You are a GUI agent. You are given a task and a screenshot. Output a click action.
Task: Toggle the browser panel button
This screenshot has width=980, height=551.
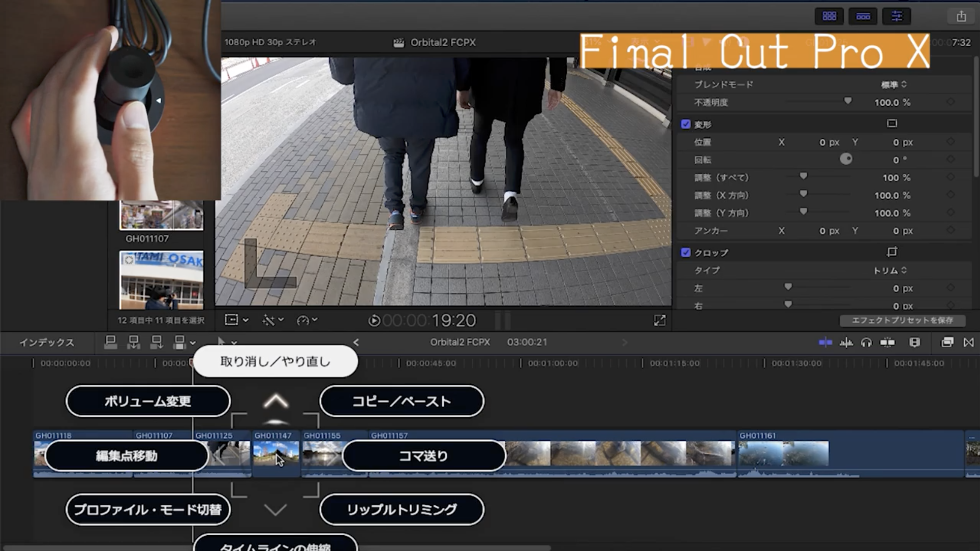tap(829, 16)
